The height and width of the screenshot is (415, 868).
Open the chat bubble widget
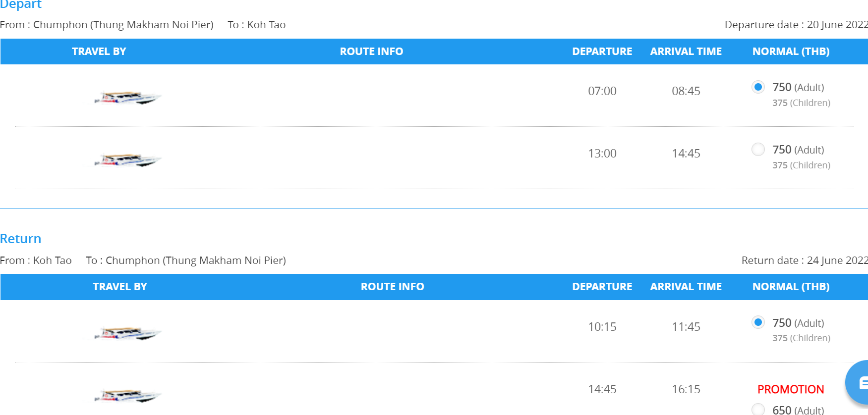pos(858,383)
